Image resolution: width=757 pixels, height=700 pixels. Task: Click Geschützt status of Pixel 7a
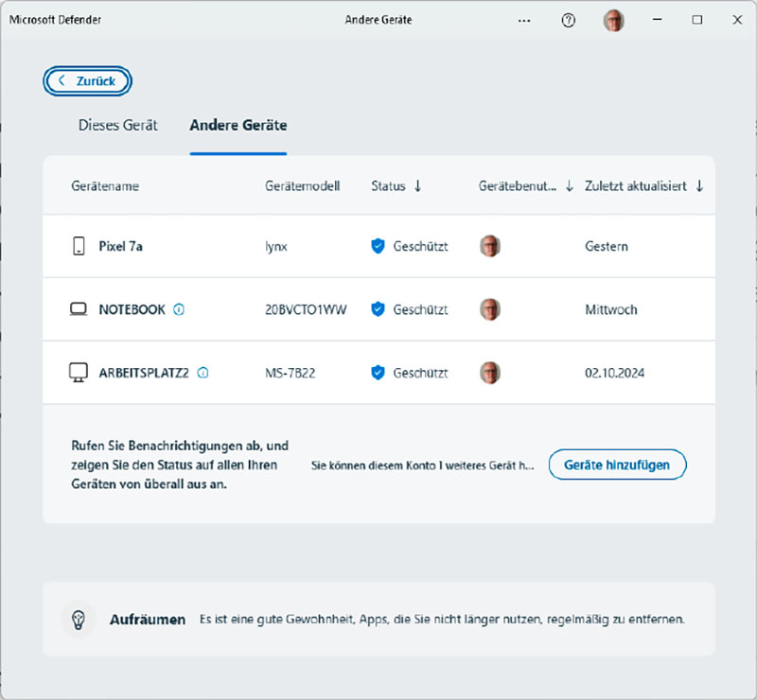pos(420,246)
